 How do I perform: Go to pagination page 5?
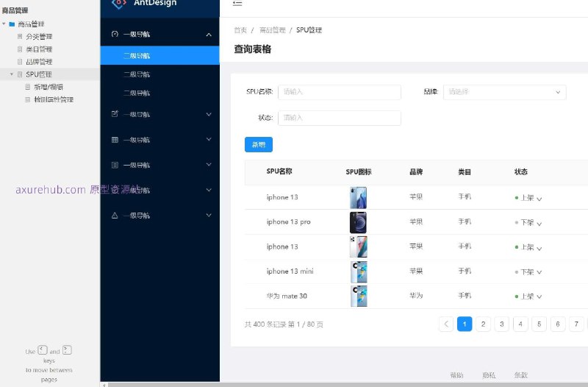(539, 324)
